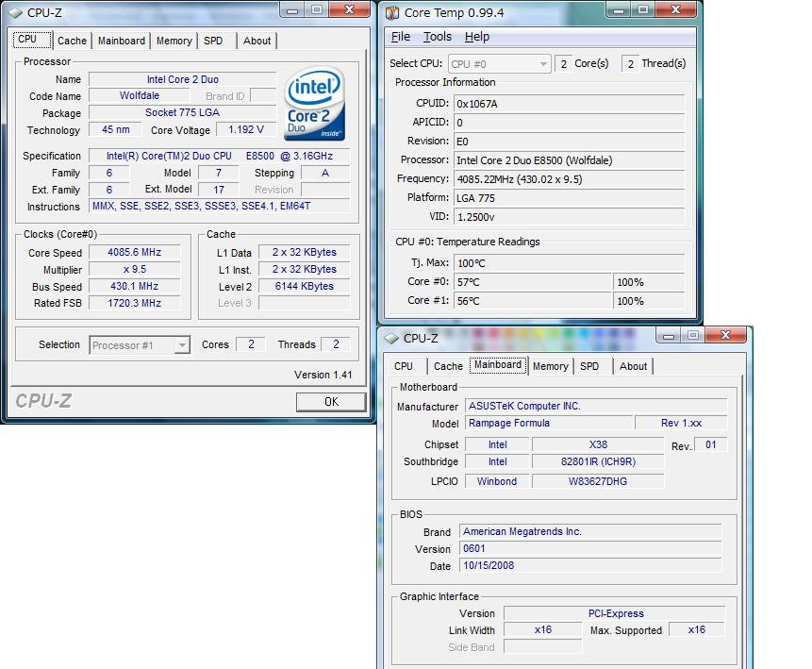Screen dimensions: 812x669
Task: Click the VID '1.2500v' field
Action: 569,217
